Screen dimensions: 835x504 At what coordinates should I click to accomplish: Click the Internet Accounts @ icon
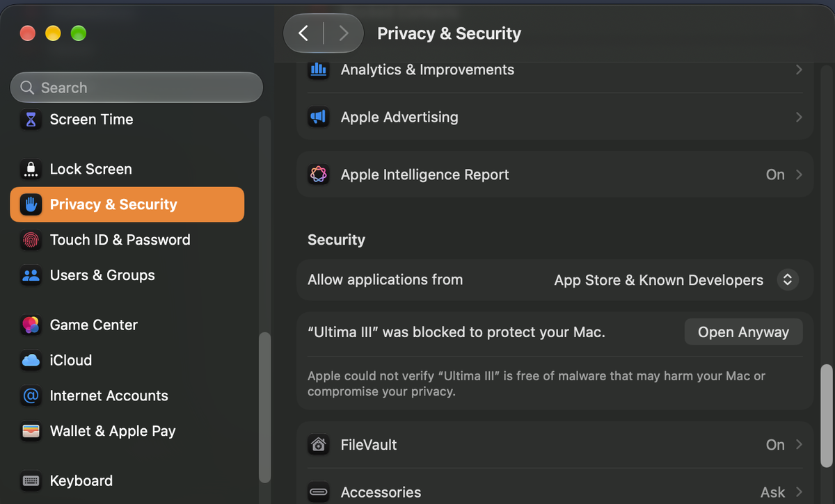pos(31,396)
